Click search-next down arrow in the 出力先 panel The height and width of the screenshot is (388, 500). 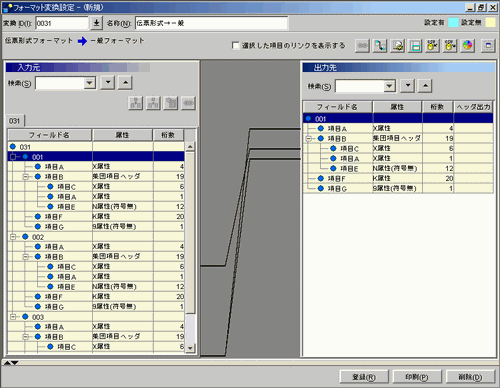coord(408,86)
